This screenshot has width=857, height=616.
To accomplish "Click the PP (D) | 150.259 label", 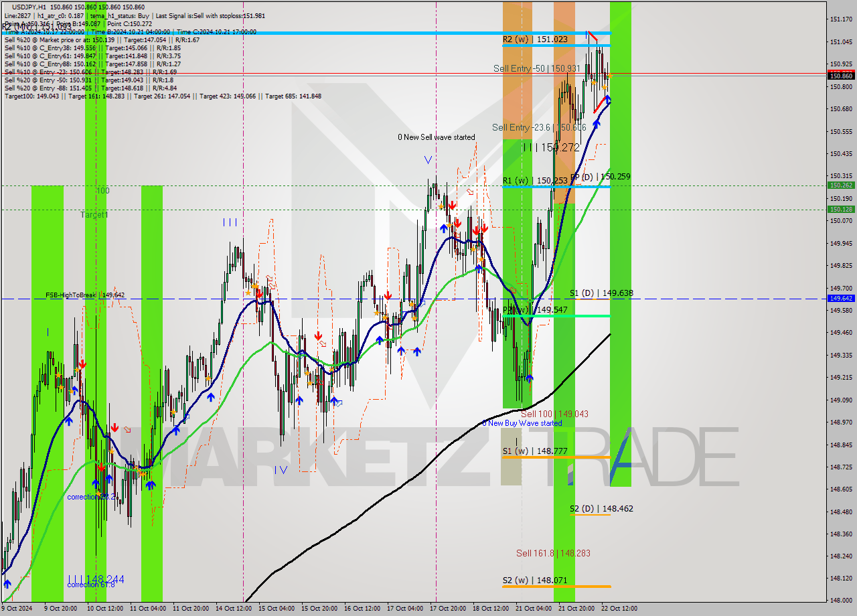I will 601,177.
